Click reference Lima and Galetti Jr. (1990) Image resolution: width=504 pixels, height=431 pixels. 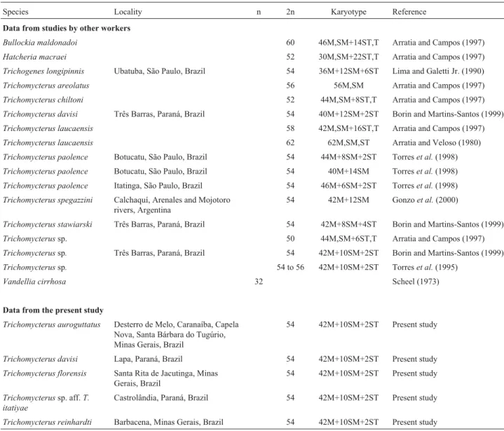[438, 71]
